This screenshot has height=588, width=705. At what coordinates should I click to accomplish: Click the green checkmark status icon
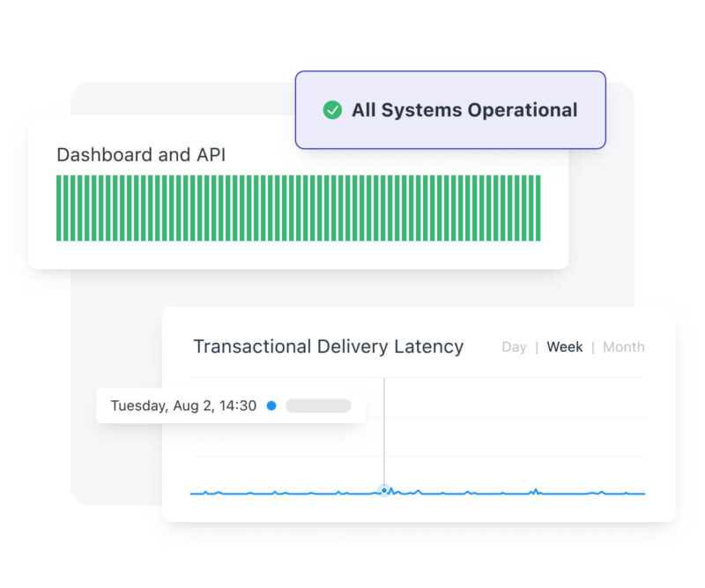[332, 110]
